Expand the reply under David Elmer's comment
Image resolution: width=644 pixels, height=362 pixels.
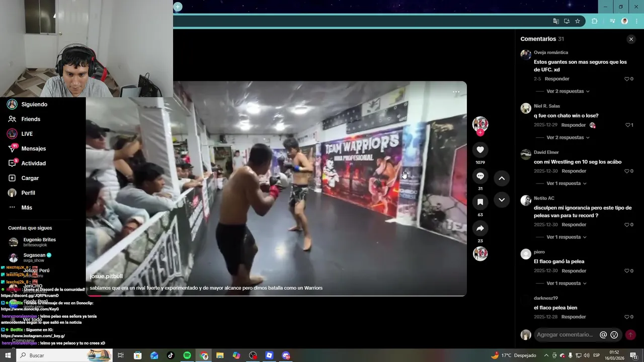click(x=566, y=184)
